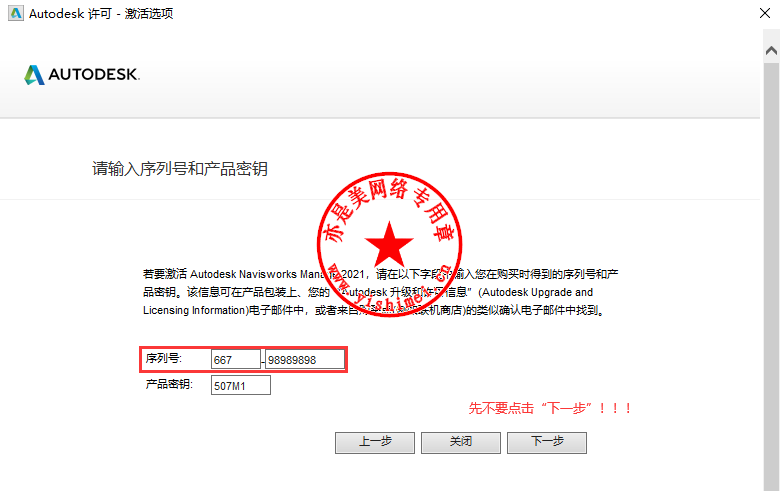Focus the serial number field 98989898
780x491 pixels.
pyautogui.click(x=304, y=359)
